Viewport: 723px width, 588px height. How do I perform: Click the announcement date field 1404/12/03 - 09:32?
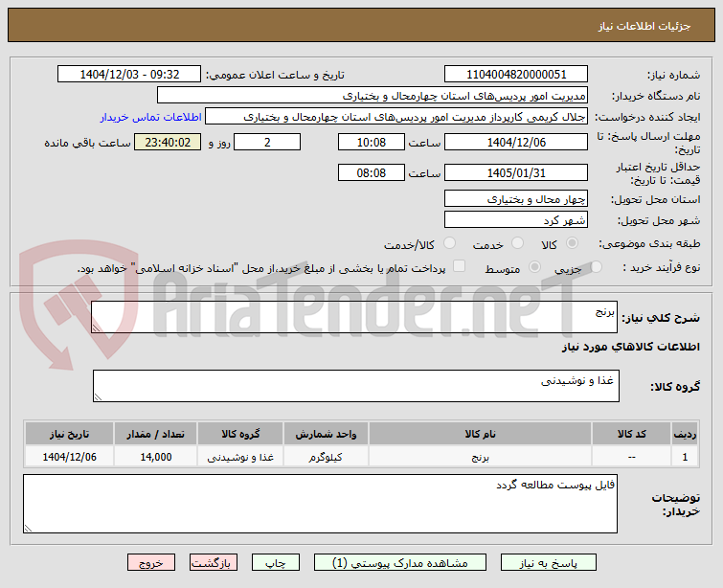(x=129, y=75)
